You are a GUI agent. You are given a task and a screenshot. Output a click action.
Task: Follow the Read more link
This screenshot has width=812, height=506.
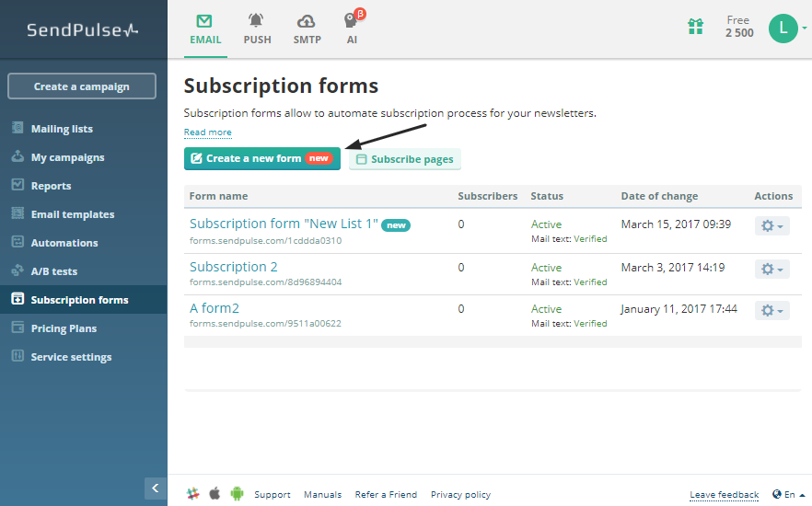coord(208,132)
